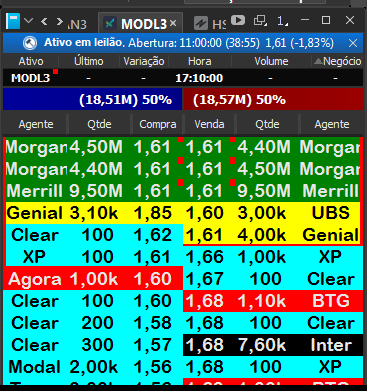
Task: Select the MODL3 tab
Action: (x=140, y=24)
